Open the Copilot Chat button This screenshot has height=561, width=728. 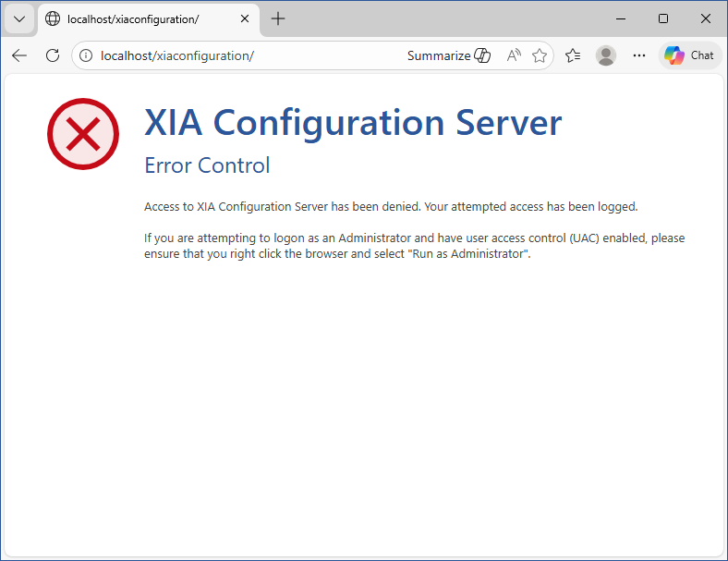coord(689,55)
